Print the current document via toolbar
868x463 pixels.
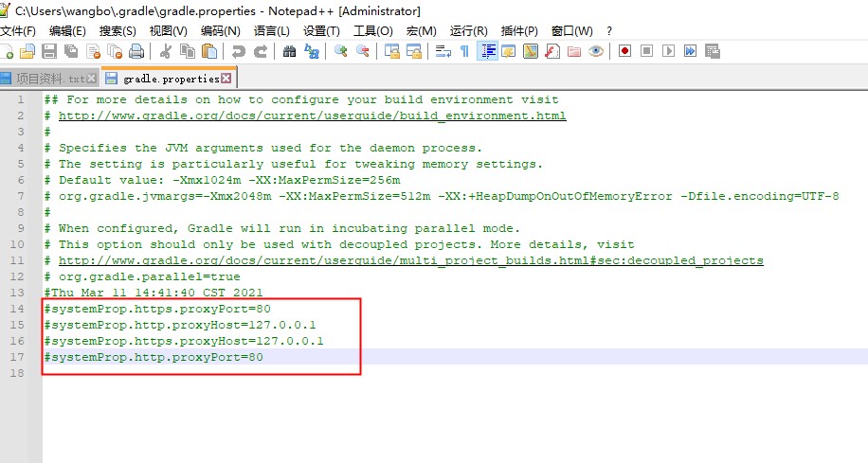click(136, 51)
